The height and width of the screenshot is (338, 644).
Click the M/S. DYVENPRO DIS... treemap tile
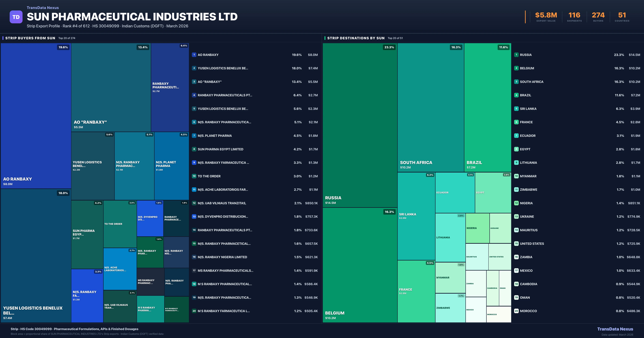pyautogui.click(x=150, y=218)
